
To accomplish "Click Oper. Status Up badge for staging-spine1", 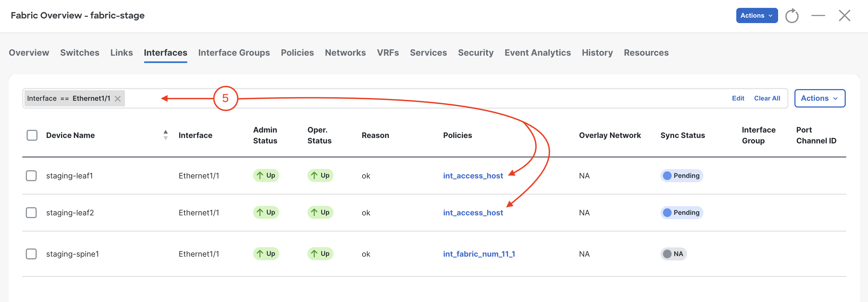I will 320,253.
